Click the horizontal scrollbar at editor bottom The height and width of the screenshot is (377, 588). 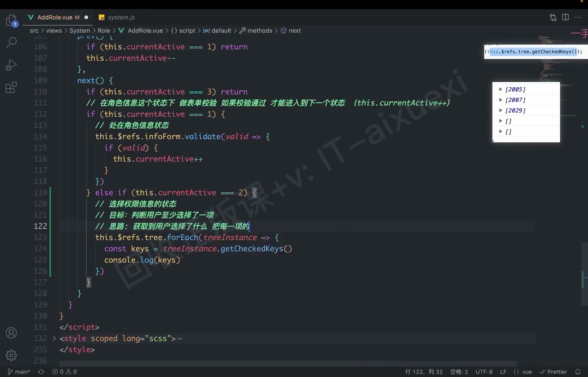[x=288, y=364]
